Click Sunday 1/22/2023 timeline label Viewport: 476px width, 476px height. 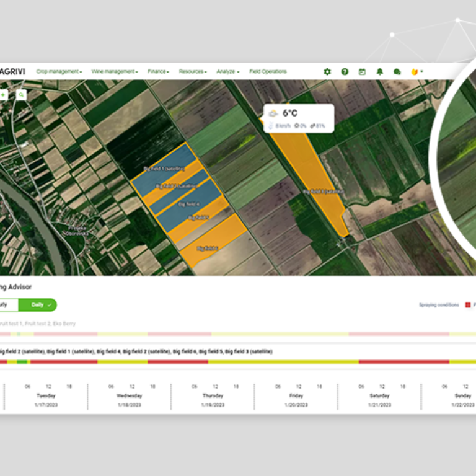(x=463, y=400)
